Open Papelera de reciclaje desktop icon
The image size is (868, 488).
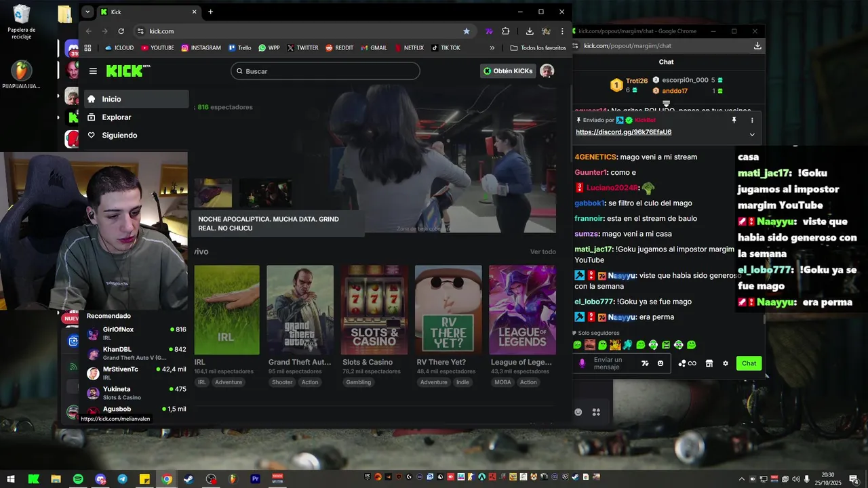[22, 22]
